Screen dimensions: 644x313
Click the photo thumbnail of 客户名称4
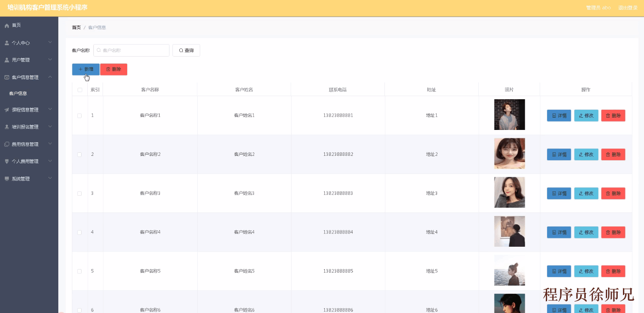click(x=509, y=231)
